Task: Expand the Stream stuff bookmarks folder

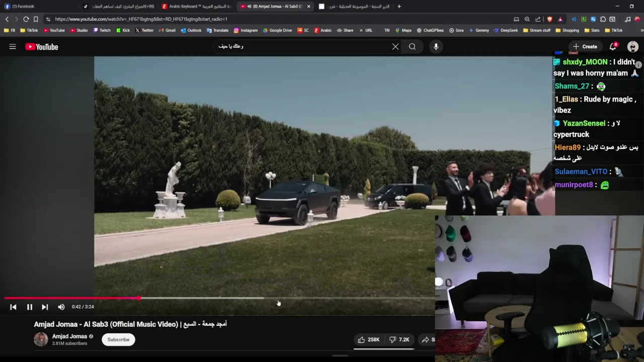Action: (x=536, y=30)
